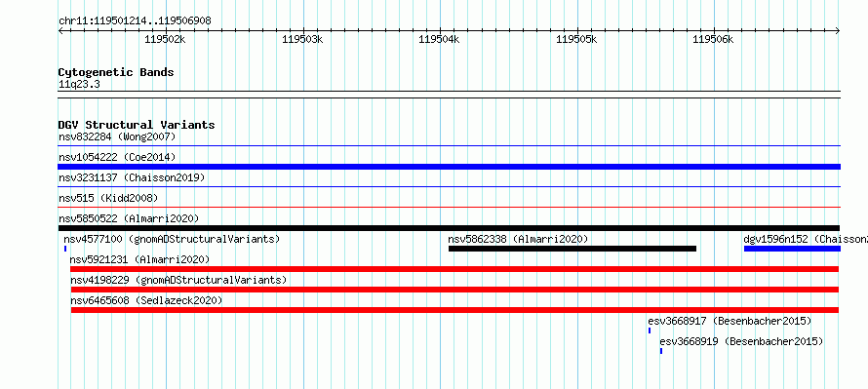Select the red nsv6465608 Sedlazeck2020 bar
868x389 pixels.
pos(455,310)
